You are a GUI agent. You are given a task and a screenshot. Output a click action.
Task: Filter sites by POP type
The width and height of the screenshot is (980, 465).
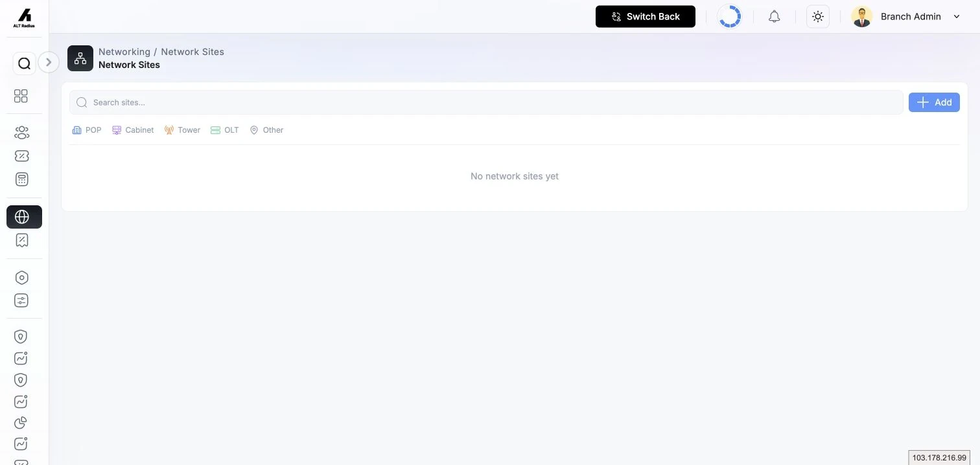pos(87,130)
